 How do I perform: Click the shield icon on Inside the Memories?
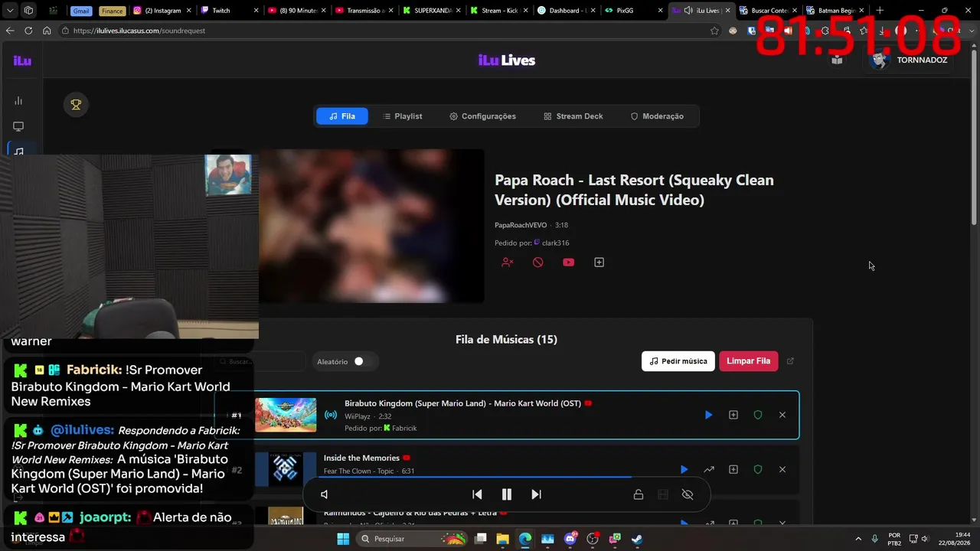[758, 469]
